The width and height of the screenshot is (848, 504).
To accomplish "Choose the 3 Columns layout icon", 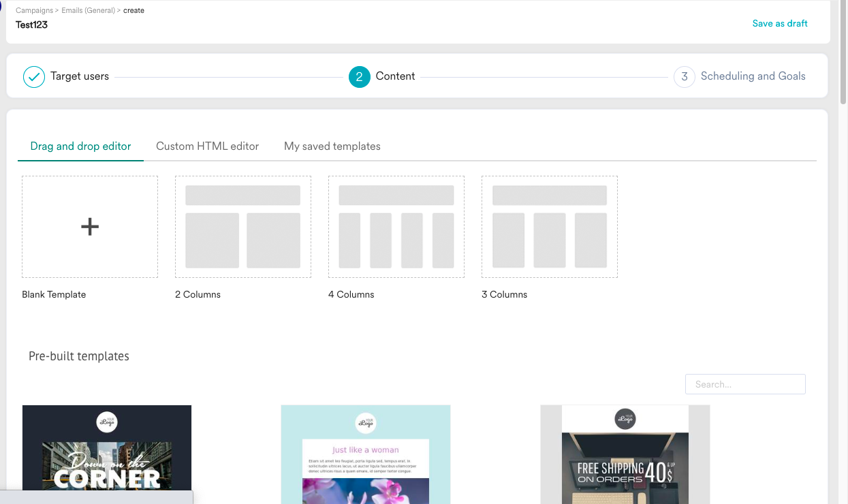I will coord(550,227).
